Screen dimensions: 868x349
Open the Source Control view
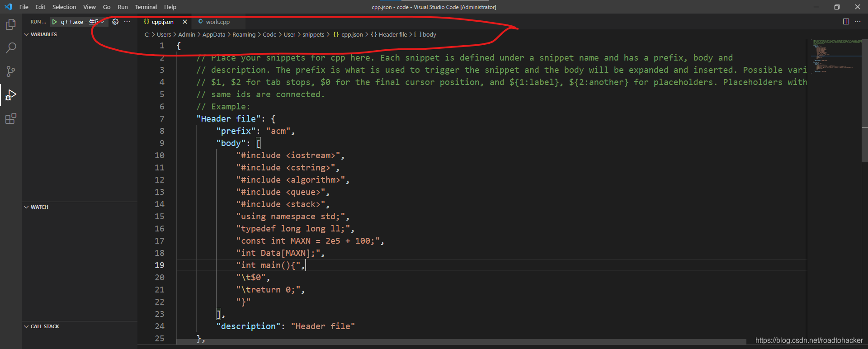click(11, 71)
